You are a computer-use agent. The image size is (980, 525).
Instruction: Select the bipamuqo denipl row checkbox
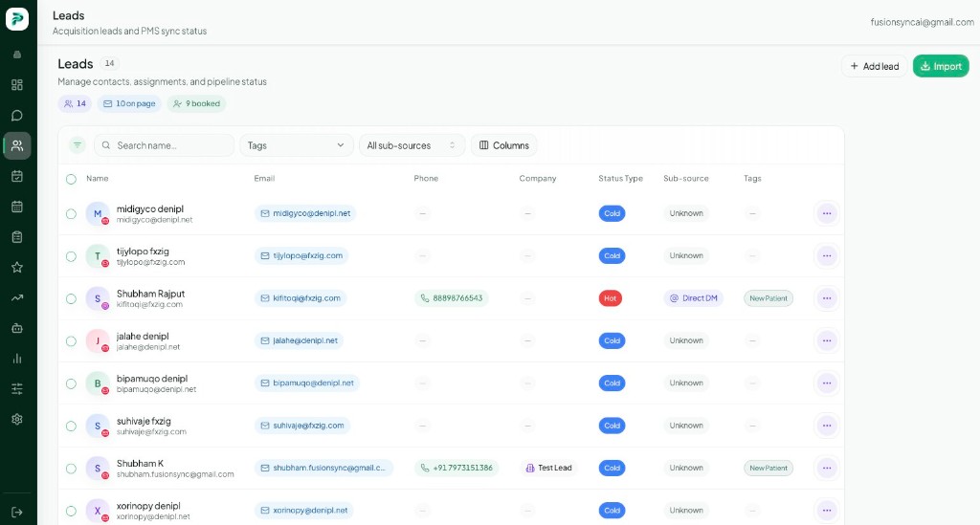pos(71,383)
